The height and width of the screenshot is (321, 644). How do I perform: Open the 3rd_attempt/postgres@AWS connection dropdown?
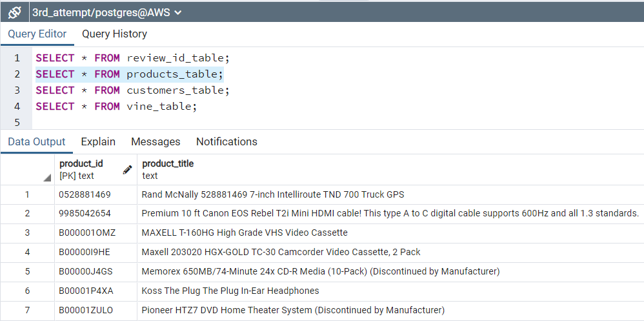click(x=106, y=13)
